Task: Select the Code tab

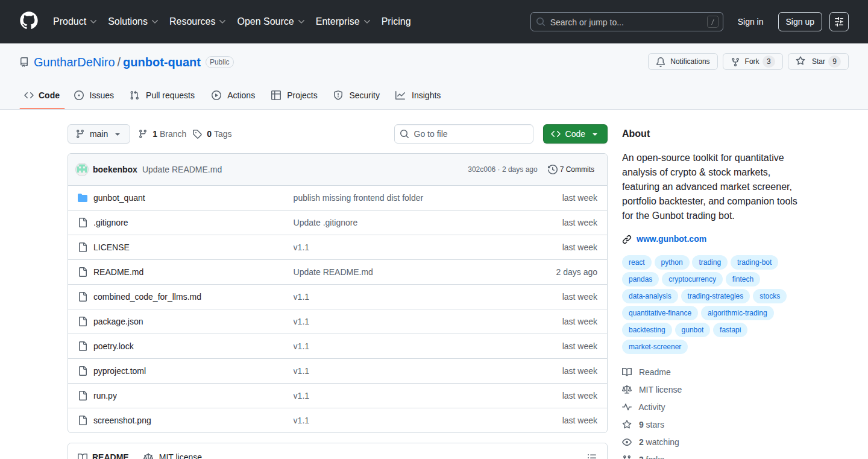Action: point(42,95)
